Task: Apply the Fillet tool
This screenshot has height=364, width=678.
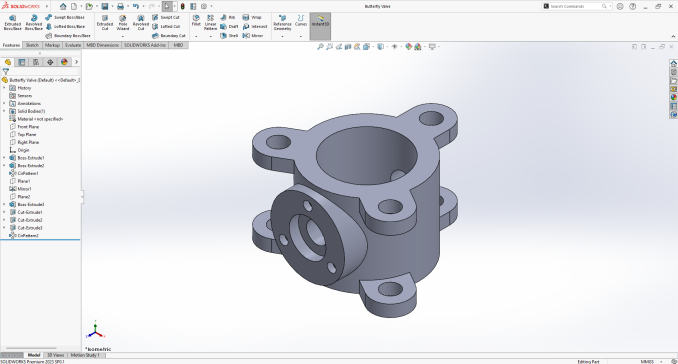Action: pos(196,20)
